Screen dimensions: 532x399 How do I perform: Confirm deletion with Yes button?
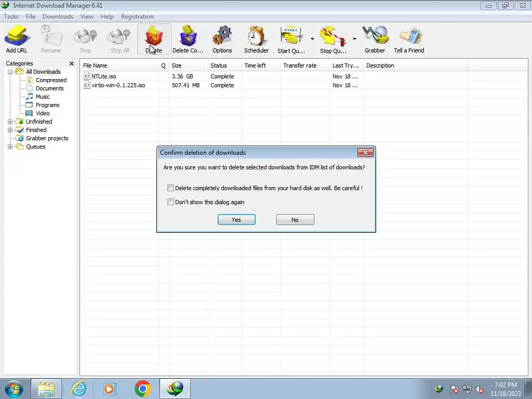[x=236, y=220]
